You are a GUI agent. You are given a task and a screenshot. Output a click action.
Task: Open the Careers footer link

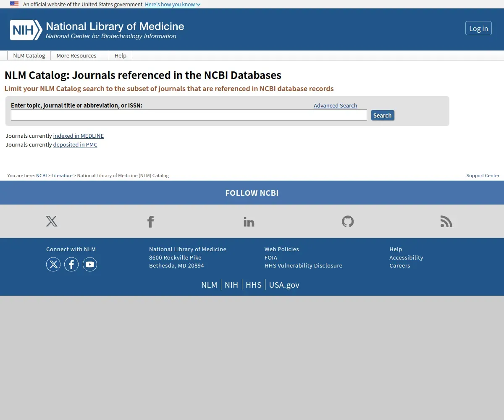coord(400,265)
